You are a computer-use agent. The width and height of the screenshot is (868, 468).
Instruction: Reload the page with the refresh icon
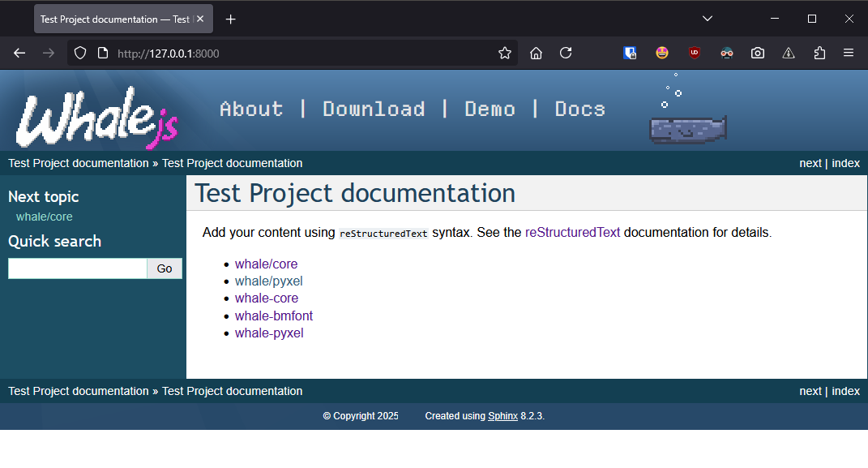coord(566,54)
